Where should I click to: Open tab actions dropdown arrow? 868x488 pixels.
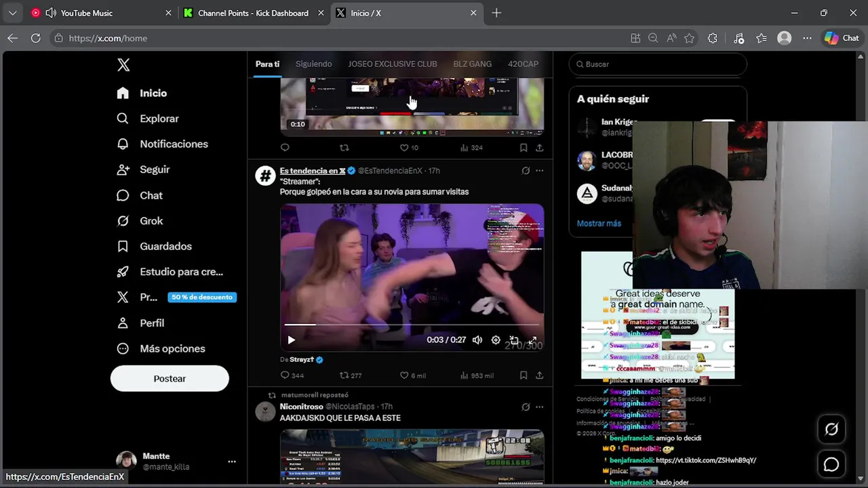tap(12, 13)
